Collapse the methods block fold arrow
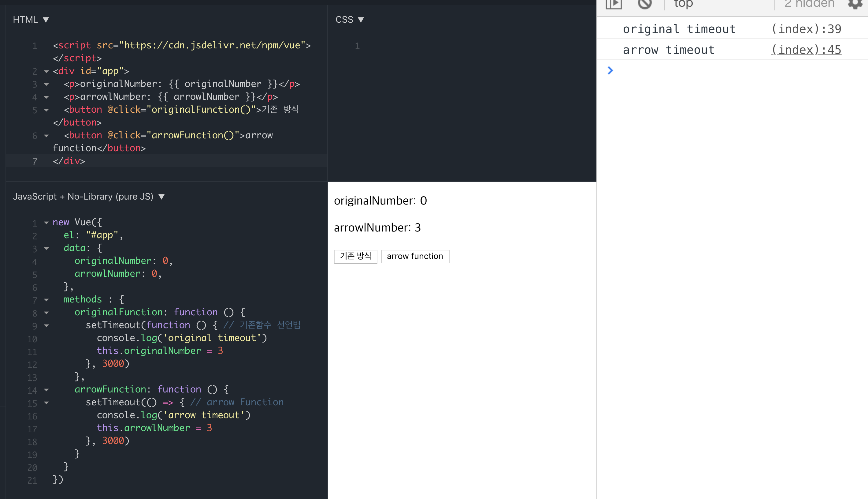Viewport: 868px width, 499px height. click(x=46, y=300)
